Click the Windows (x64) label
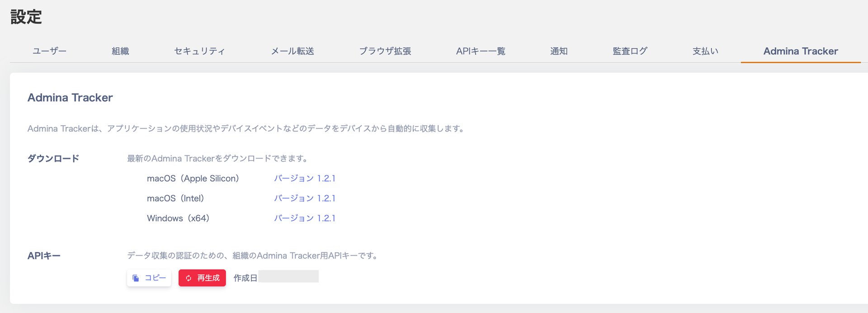Screen dimensions: 868x313 click(x=179, y=218)
